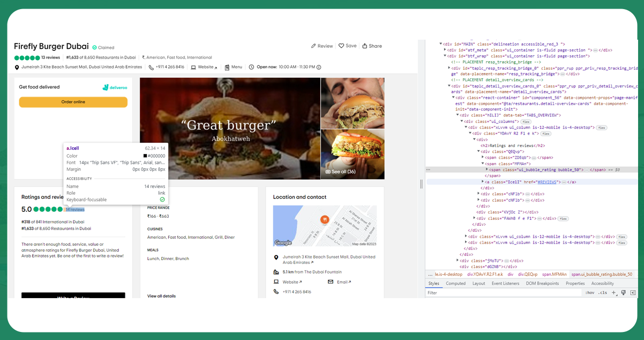
Task: Expand the div class jMoTU node
Action: [x=458, y=261]
